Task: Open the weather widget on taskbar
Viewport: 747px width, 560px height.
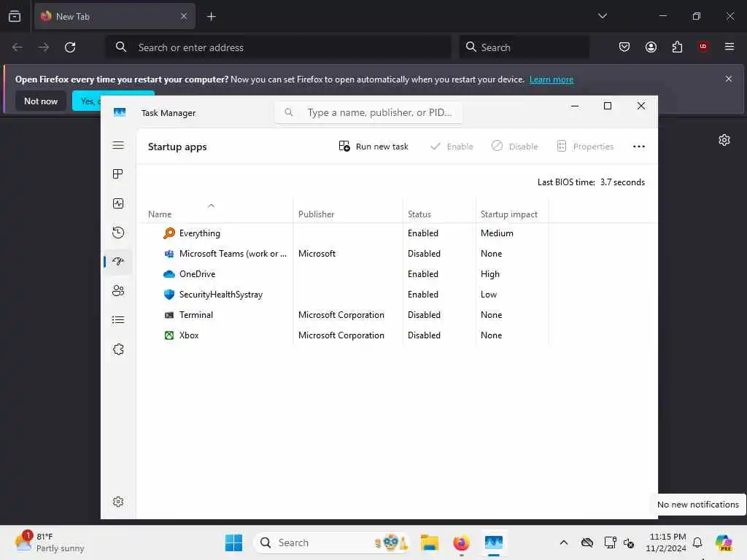Action: pyautogui.click(x=50, y=542)
